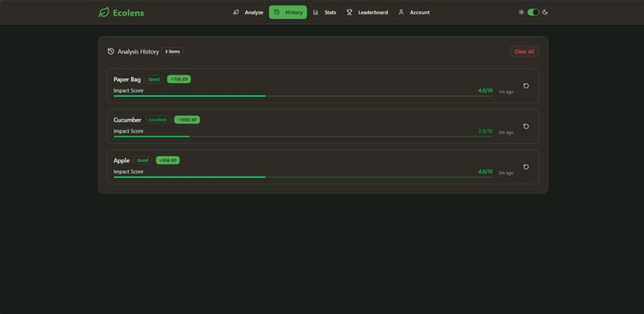
Task: Click the Apple impact score bar
Action: click(x=303, y=177)
